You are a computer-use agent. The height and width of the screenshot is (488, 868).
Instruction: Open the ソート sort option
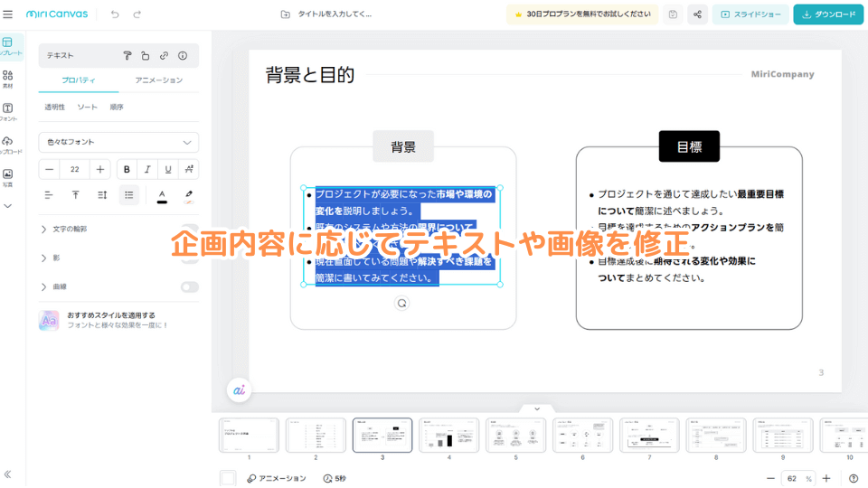88,107
